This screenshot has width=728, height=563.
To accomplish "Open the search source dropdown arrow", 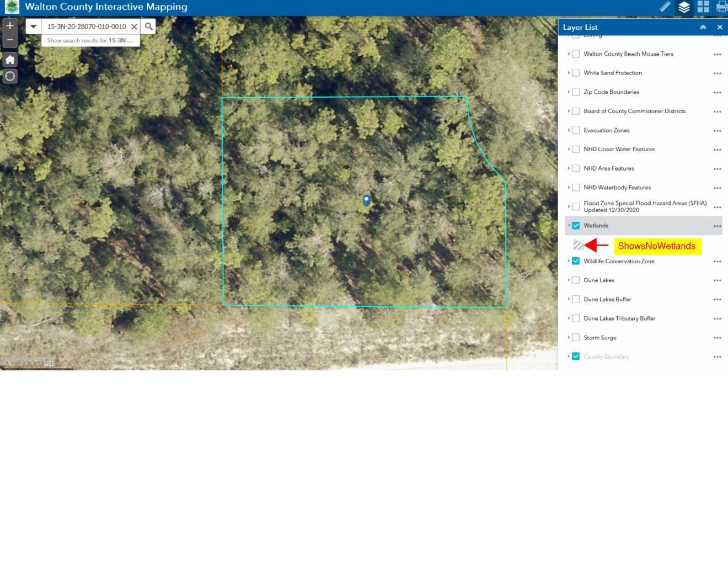I will 33,26.
